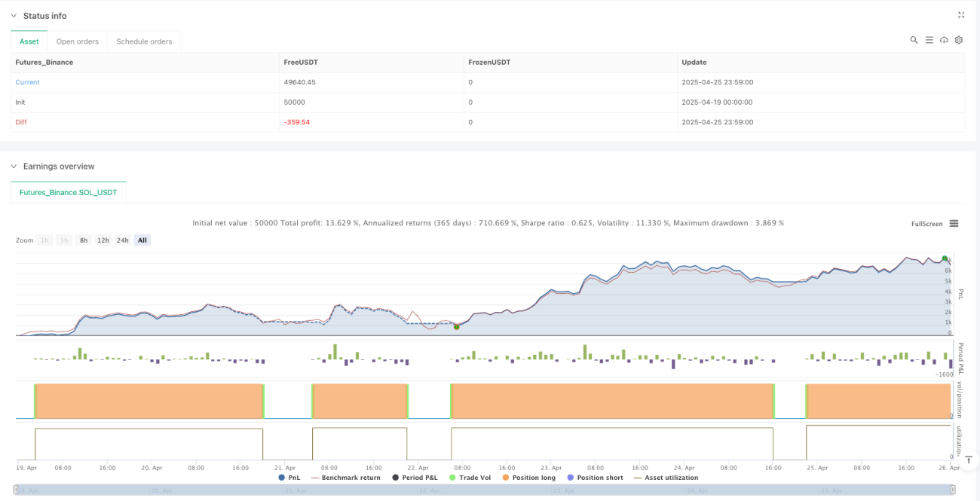Click the FullScreen button
980x501 pixels.
pos(926,224)
